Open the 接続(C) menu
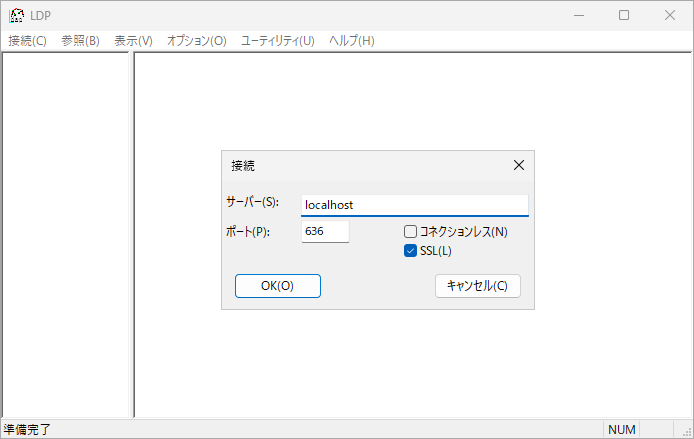This screenshot has height=439, width=694. tap(27, 41)
